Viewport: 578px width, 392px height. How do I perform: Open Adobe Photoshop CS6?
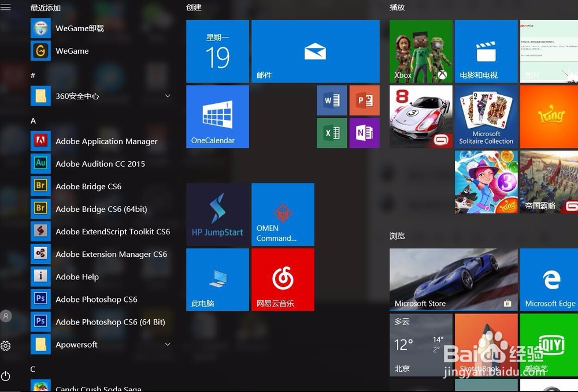pyautogui.click(x=101, y=299)
